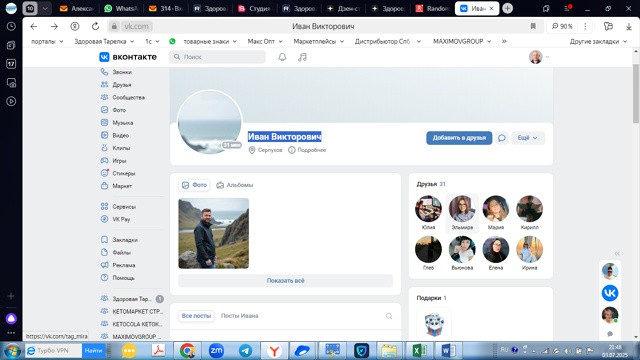This screenshot has height=360, width=640.
Task: Open browser downloads icon
Action: point(629,26)
